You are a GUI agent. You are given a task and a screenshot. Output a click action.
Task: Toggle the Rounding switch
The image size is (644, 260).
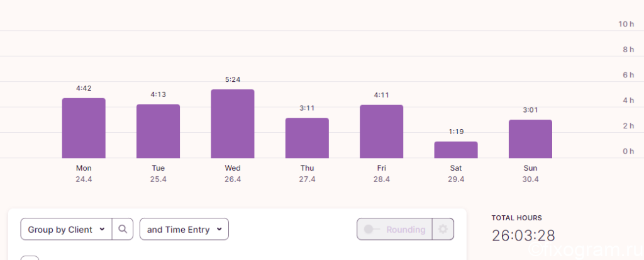pos(371,229)
